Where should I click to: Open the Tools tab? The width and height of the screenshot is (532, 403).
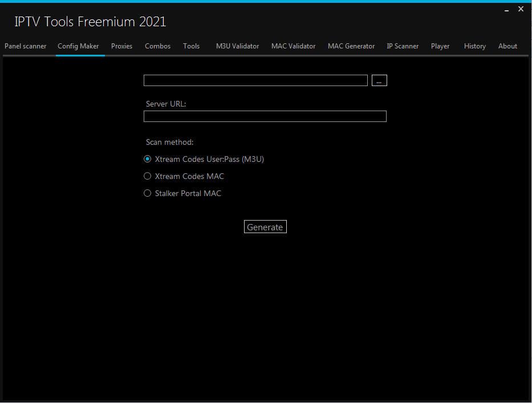click(x=192, y=46)
